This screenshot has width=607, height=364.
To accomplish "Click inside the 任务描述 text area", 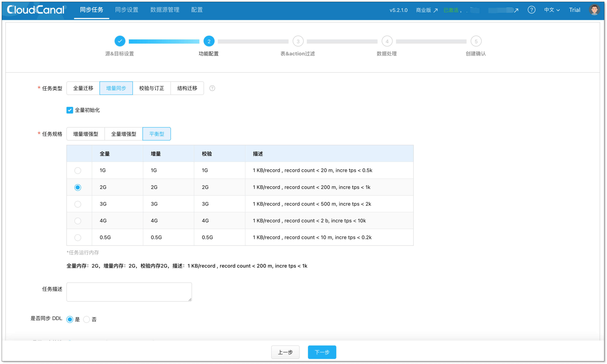I will (x=129, y=292).
